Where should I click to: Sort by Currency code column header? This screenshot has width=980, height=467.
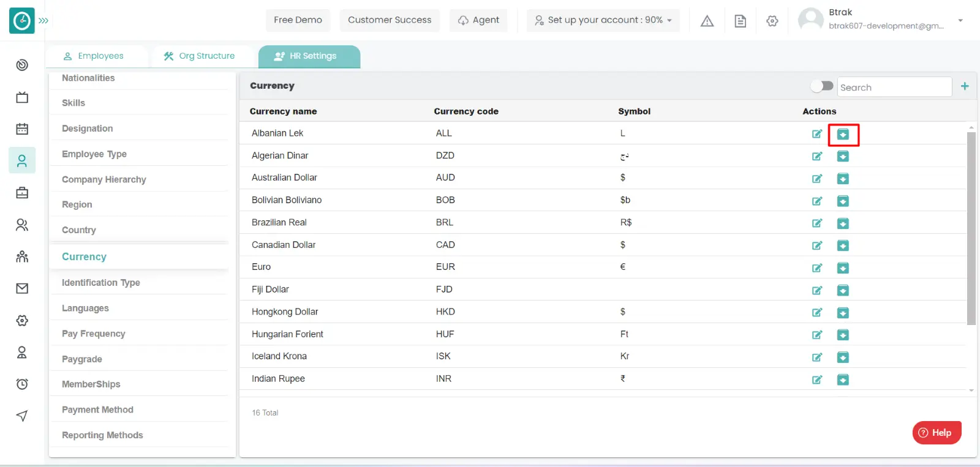click(x=466, y=111)
